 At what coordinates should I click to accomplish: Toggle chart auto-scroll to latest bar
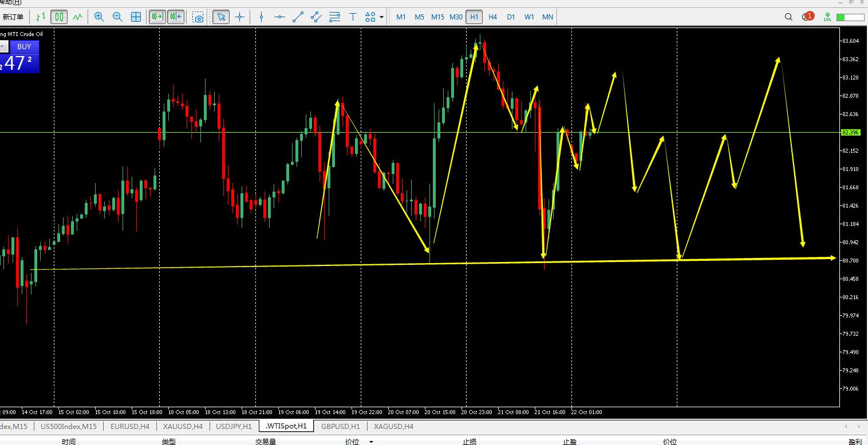tap(157, 17)
